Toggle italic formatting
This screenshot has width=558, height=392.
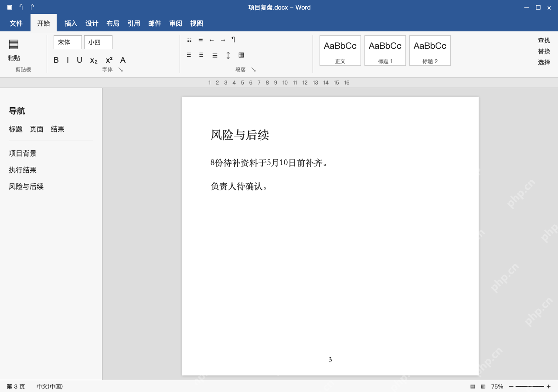(x=68, y=60)
